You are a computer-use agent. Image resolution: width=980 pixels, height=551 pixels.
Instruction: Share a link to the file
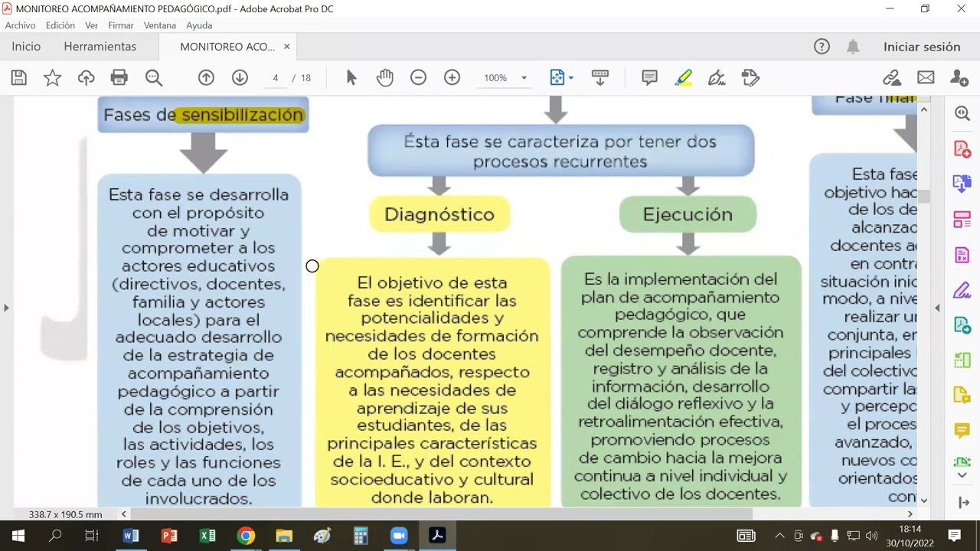[891, 77]
